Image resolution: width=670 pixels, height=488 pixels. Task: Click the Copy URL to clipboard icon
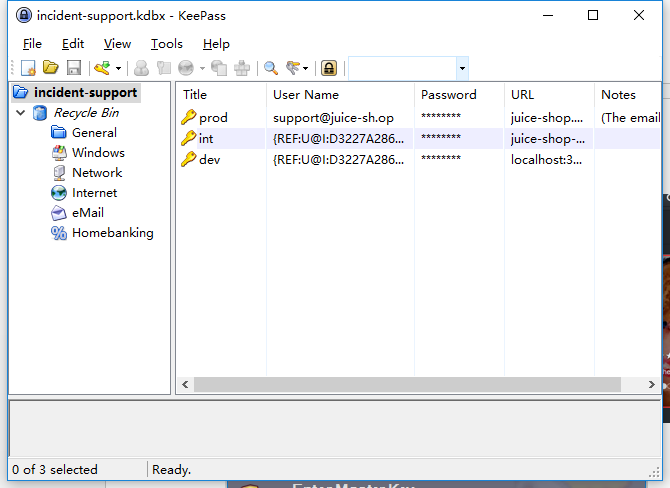pos(219,68)
